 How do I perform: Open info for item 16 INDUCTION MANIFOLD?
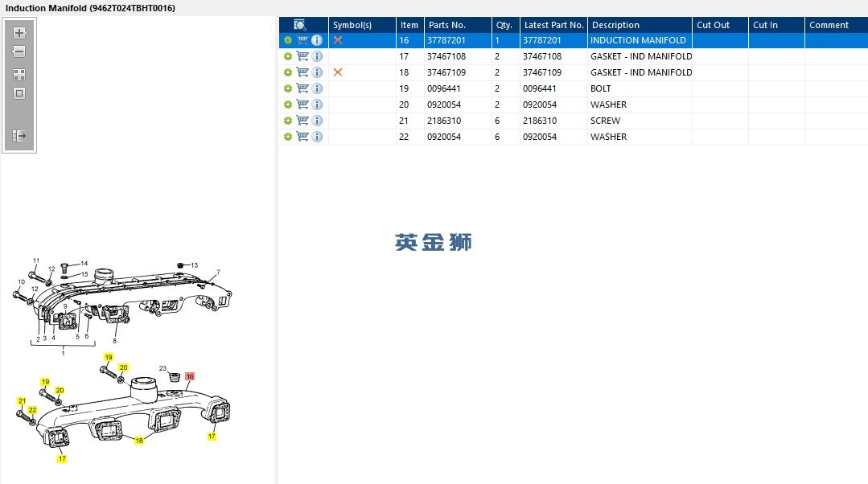[x=317, y=40]
